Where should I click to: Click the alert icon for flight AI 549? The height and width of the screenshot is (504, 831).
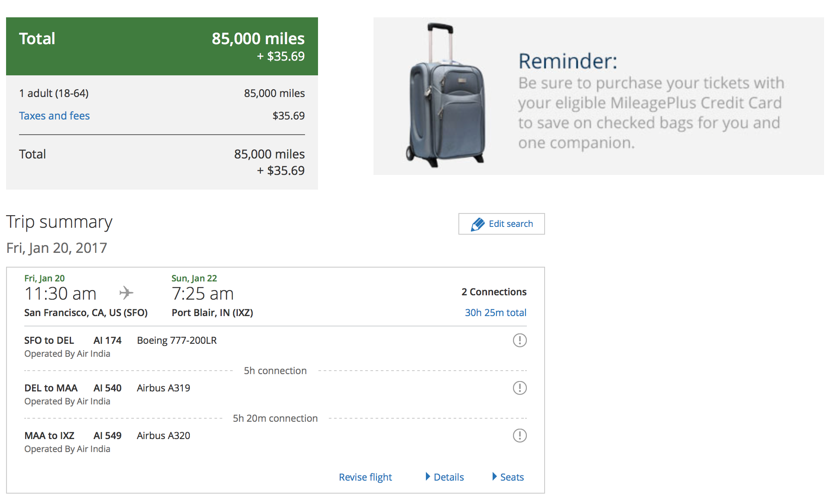(x=519, y=436)
